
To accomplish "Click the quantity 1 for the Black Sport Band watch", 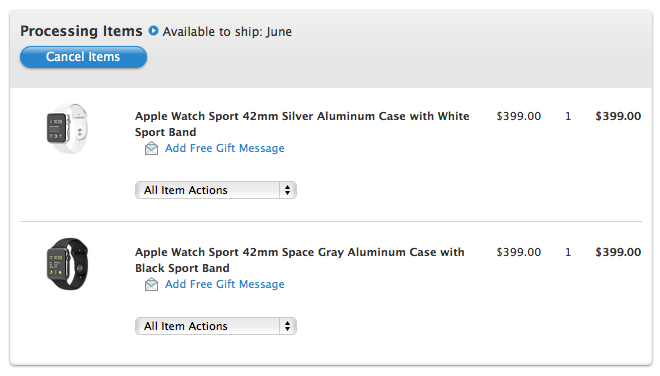I will pyautogui.click(x=568, y=252).
